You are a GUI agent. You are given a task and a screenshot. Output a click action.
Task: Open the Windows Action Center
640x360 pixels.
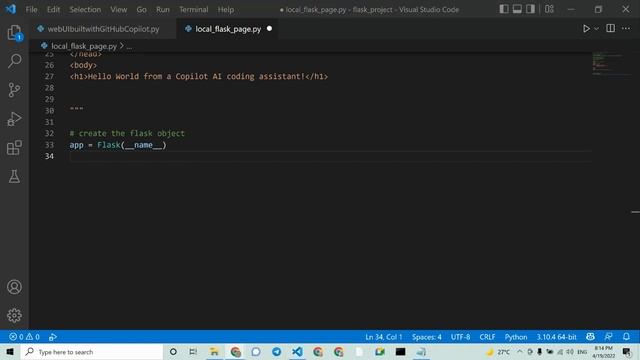tap(627, 351)
